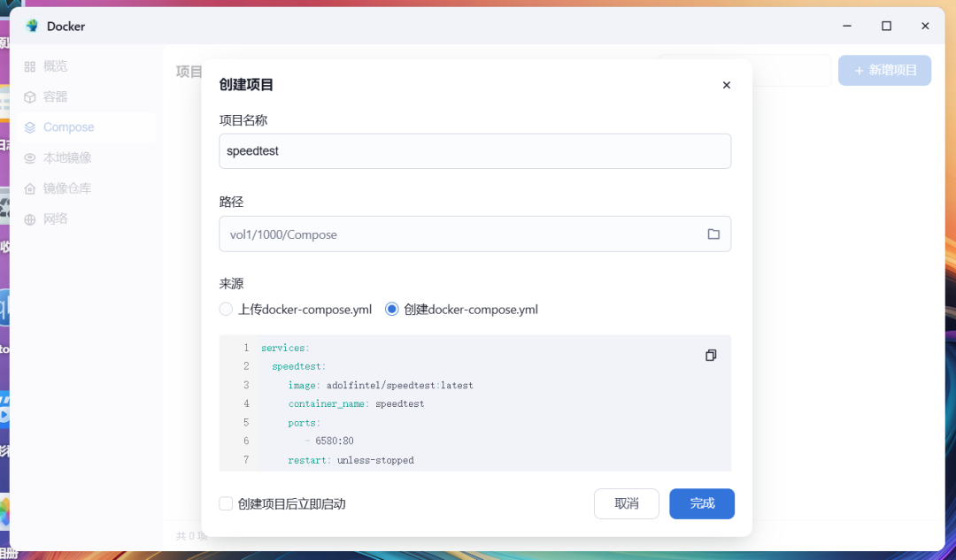Click the 容器 container cube icon

[x=30, y=97]
